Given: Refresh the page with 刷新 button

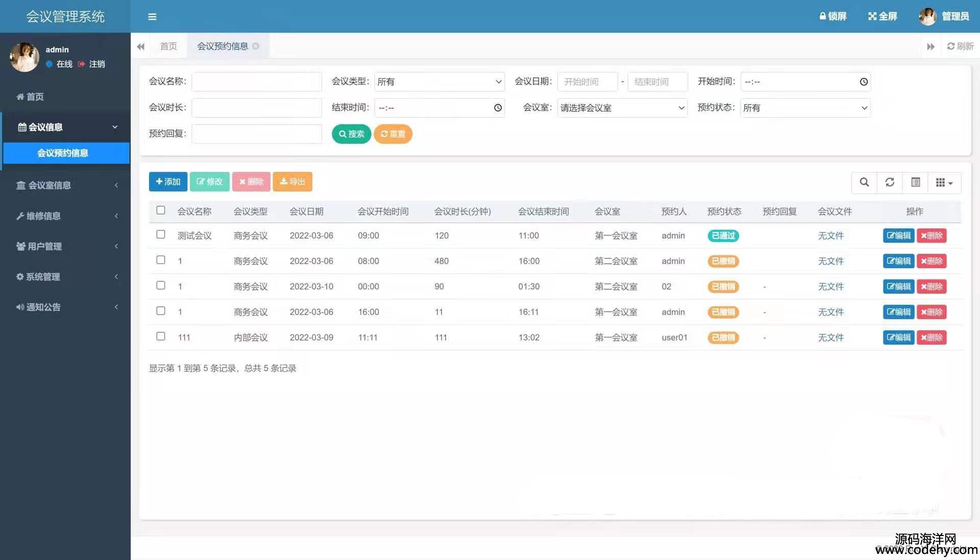Looking at the screenshot, I should [x=961, y=46].
